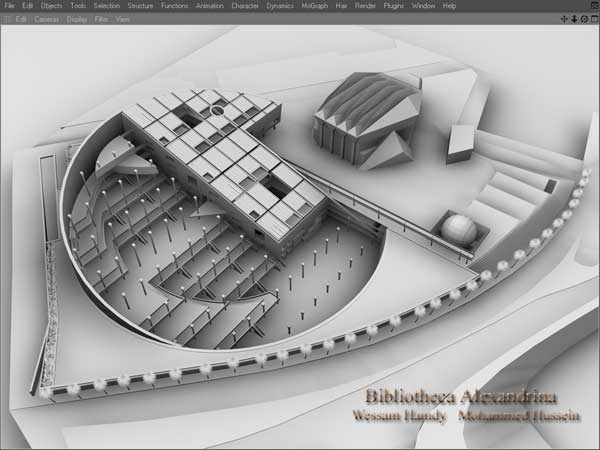Open the Animation menu
The image size is (600, 450).
click(210, 6)
